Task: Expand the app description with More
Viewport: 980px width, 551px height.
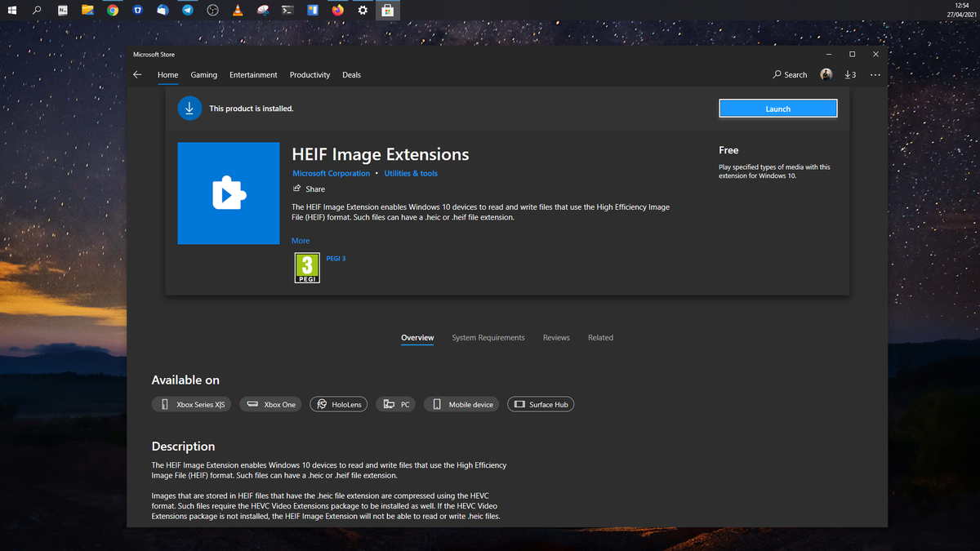Action: 300,240
